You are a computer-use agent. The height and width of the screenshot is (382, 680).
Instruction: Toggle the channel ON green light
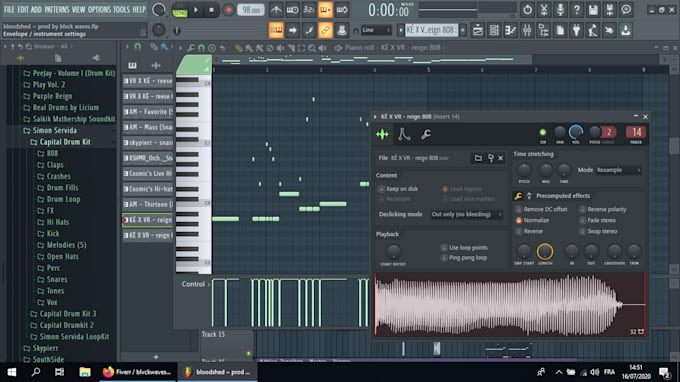pos(543,132)
